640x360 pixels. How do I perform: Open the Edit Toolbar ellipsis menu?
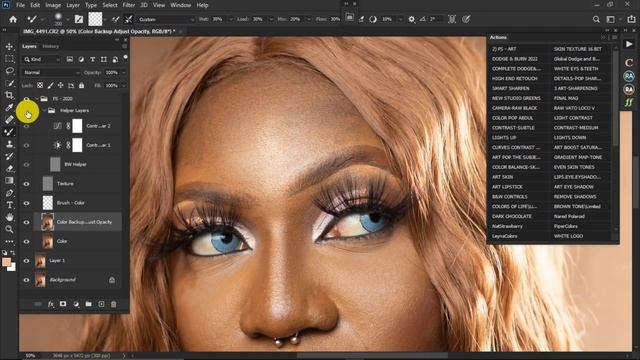pos(9,241)
